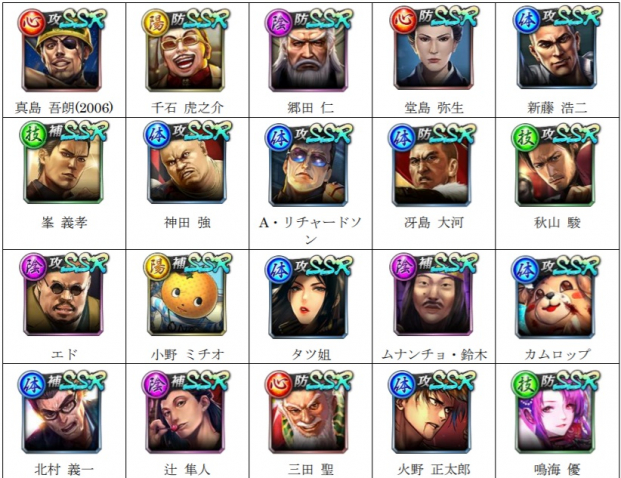Screen dimensions: 621x478
Task: Choose the 北村 義一 character card
Action: point(62,412)
